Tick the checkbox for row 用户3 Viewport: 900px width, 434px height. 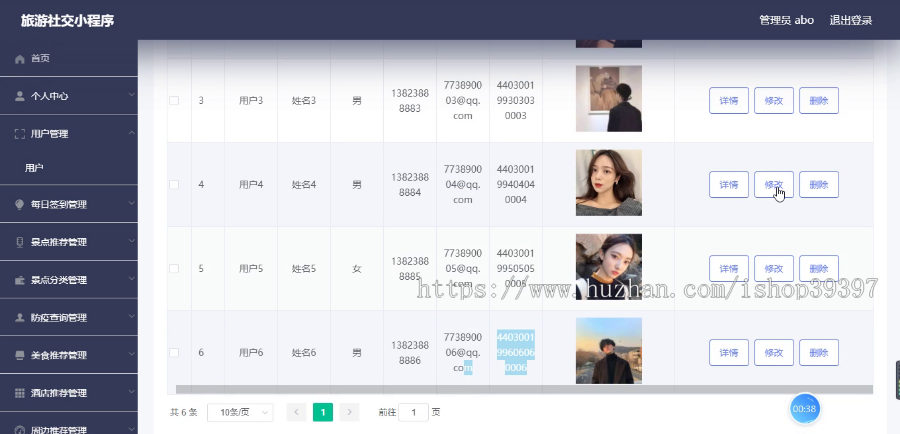click(174, 100)
